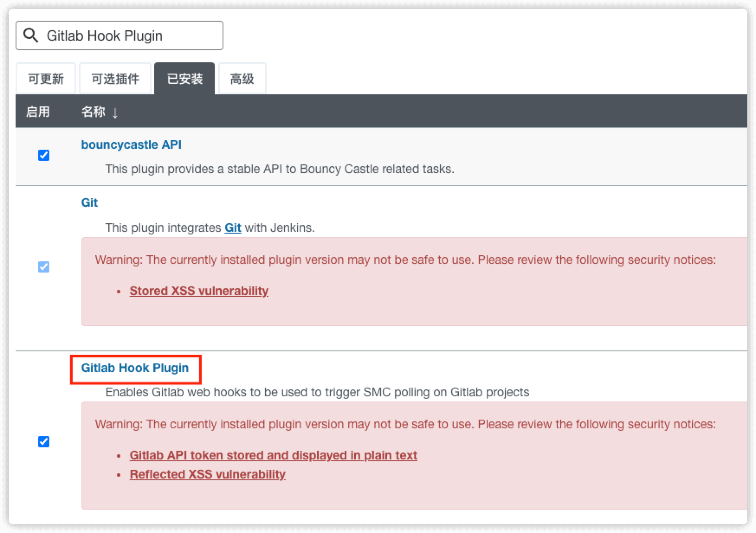Click the 启用 column header
The width and height of the screenshot is (756, 533).
click(x=38, y=112)
